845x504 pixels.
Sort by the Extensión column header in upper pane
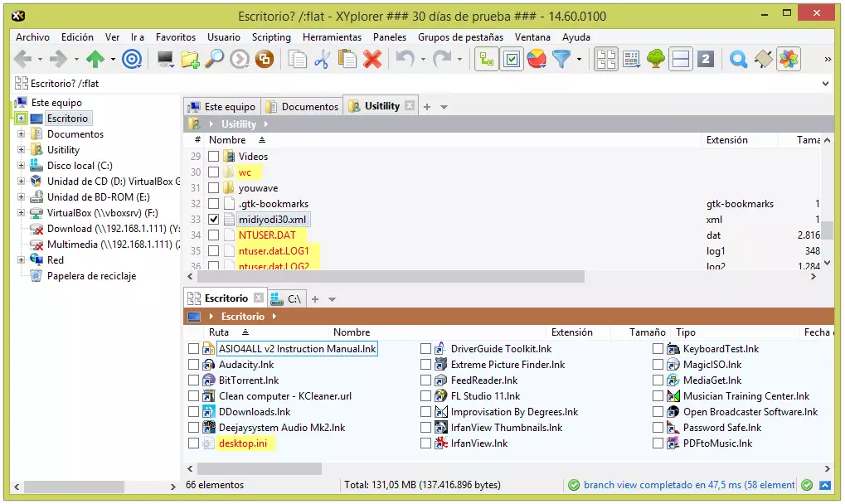click(726, 140)
